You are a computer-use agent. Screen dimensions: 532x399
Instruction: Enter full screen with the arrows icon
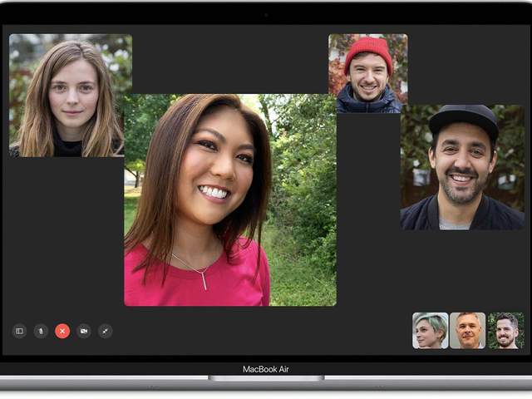[x=106, y=331]
